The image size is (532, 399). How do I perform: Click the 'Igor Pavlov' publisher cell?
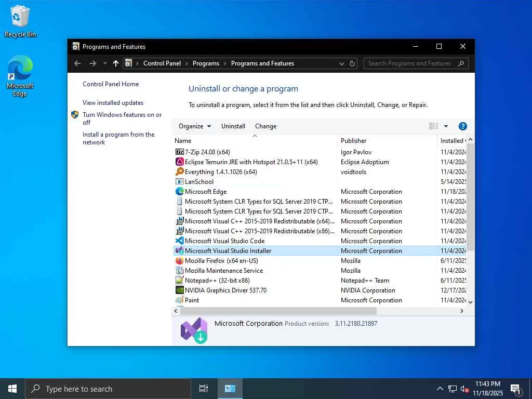click(x=356, y=152)
